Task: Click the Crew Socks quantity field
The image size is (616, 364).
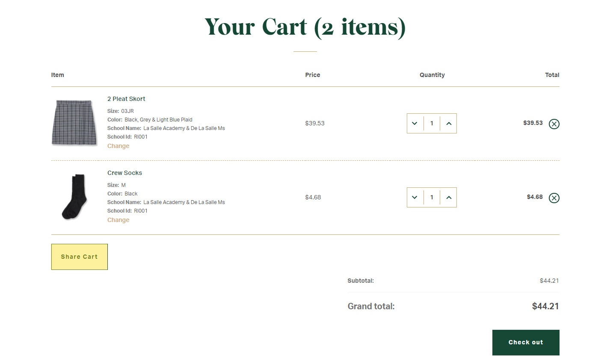Action: (x=432, y=198)
